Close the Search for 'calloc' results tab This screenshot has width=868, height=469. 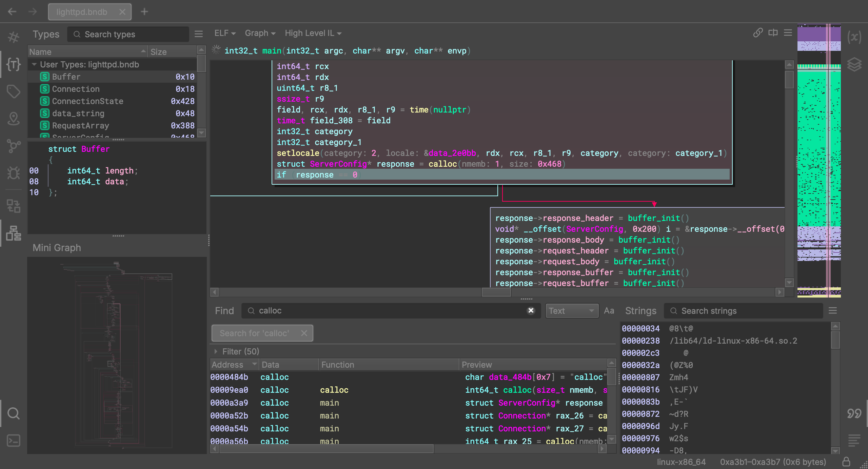tap(304, 333)
